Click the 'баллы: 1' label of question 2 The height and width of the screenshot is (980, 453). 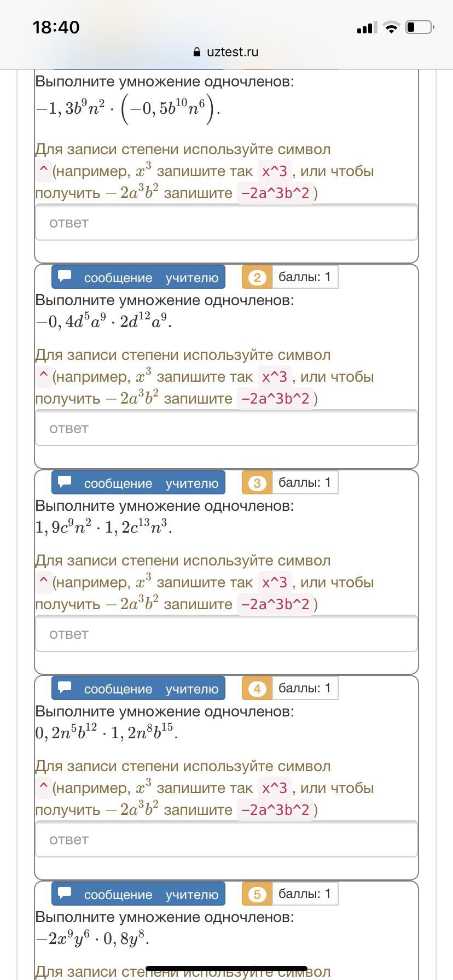[x=305, y=277]
